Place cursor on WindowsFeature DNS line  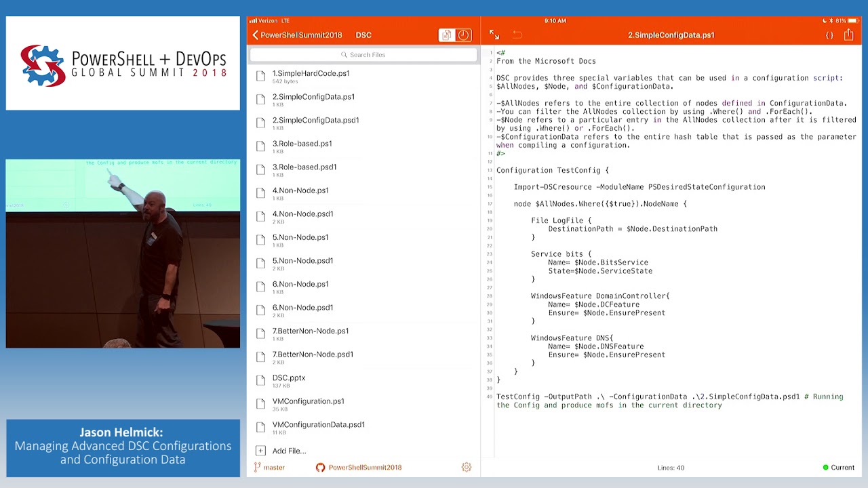572,338
